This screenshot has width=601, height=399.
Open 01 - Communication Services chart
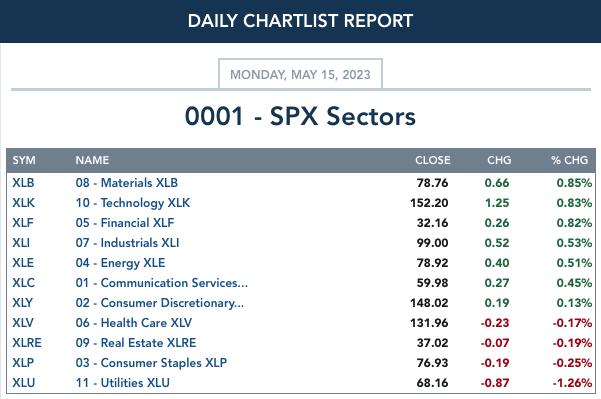(162, 282)
